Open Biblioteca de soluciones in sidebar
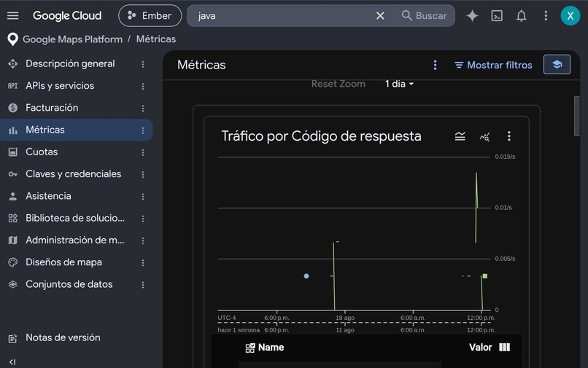Image resolution: width=588 pixels, height=368 pixels. [x=75, y=218]
